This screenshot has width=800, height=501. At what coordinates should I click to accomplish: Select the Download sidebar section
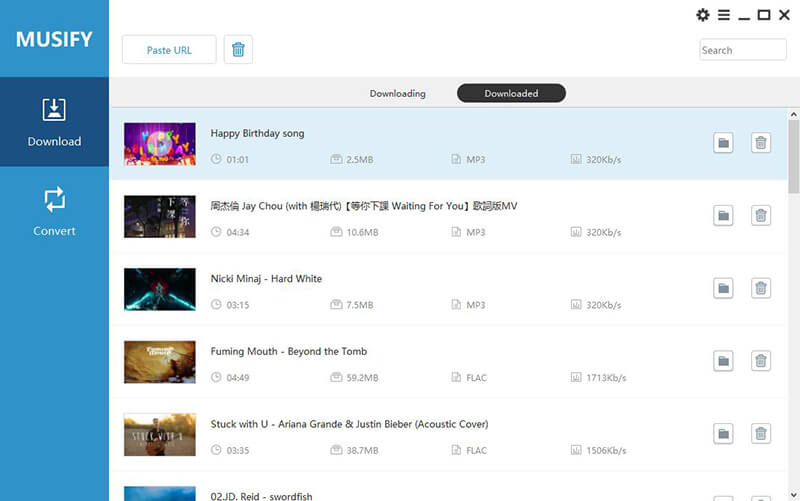click(x=54, y=122)
